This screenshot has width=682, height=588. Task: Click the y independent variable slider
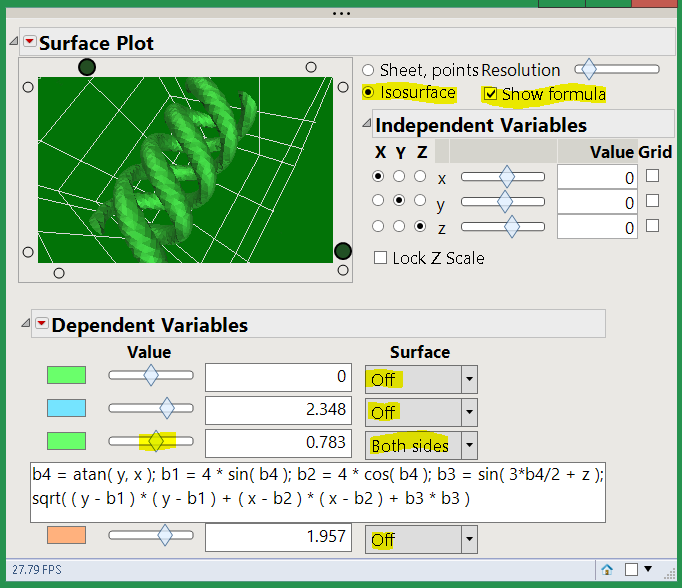click(503, 201)
